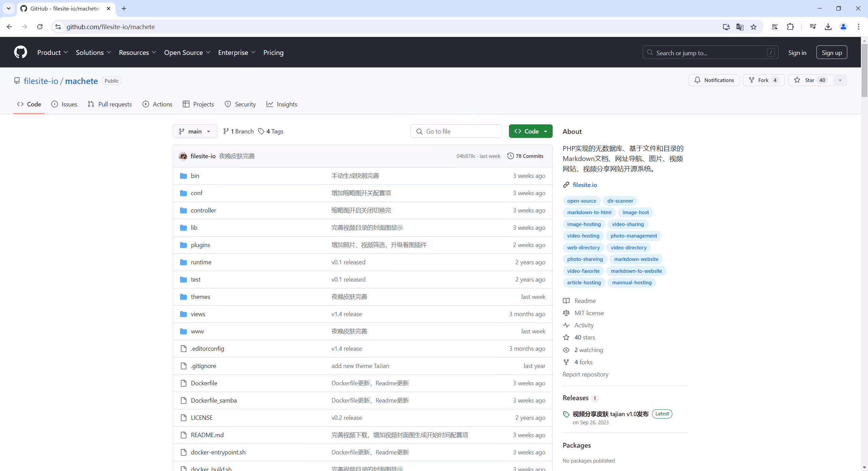Open the browser extensions puzzle icon
This screenshot has height=471, width=868.
[x=790, y=27]
